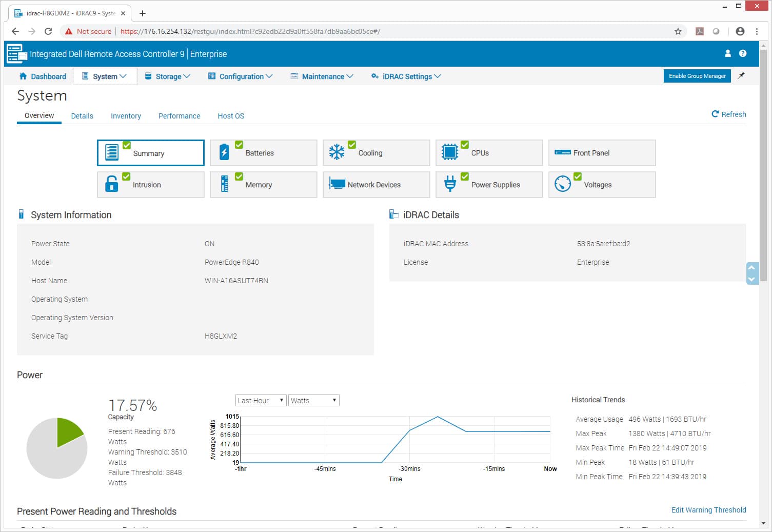Open the help question mark icon
The image size is (772, 532).
(x=743, y=53)
